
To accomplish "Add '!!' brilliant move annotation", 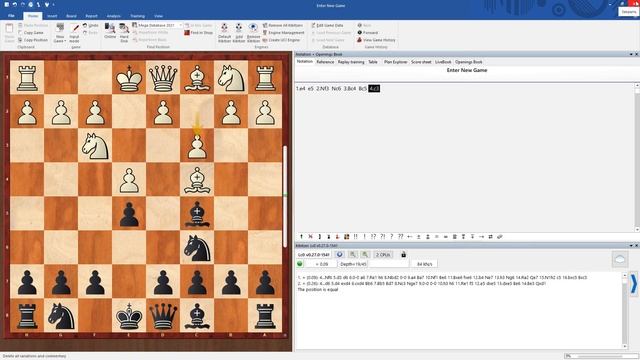I will [355, 237].
